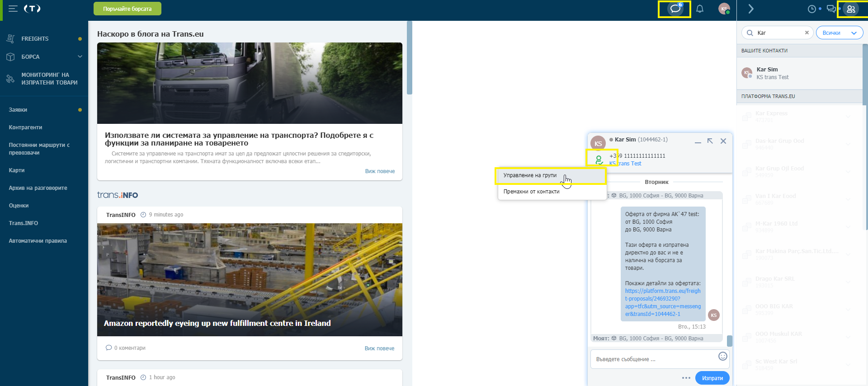
Task: Open the three-dot more options in chat
Action: point(686,378)
